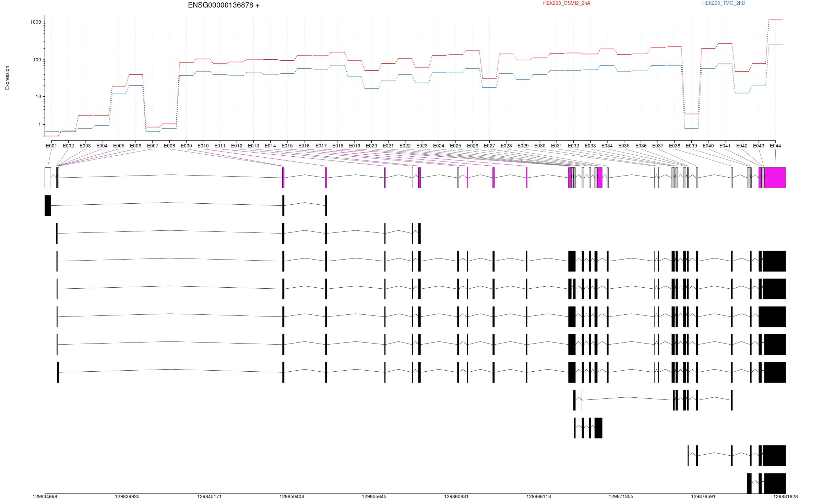Click genomic coordinate 129871355

[x=621, y=496]
